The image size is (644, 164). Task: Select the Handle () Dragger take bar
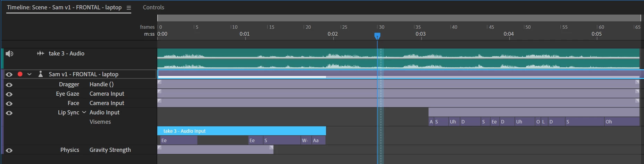click(x=399, y=84)
